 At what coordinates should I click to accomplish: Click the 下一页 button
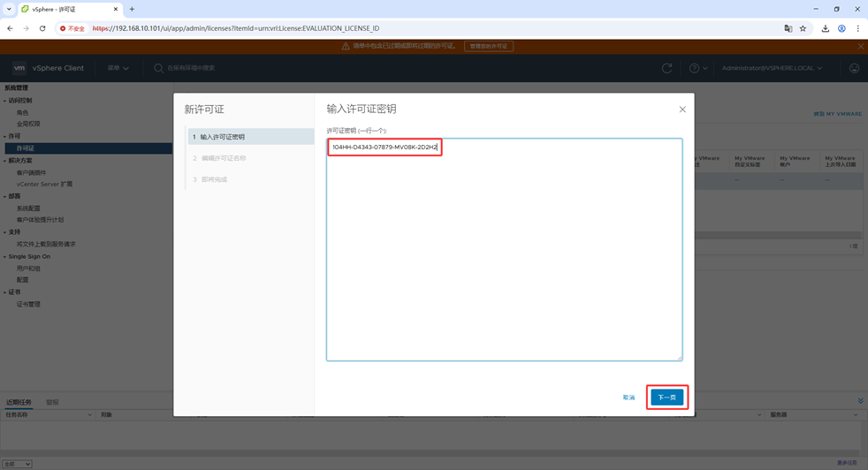[x=666, y=398]
